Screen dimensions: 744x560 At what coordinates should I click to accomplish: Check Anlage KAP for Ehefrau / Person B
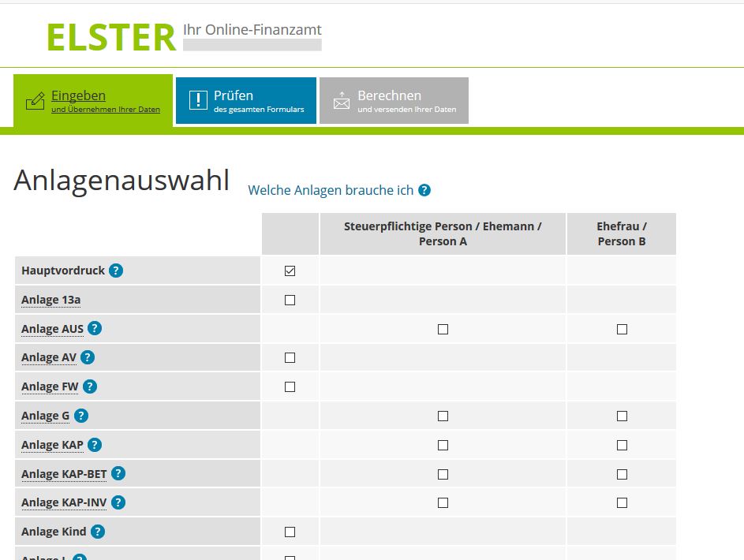[622, 445]
